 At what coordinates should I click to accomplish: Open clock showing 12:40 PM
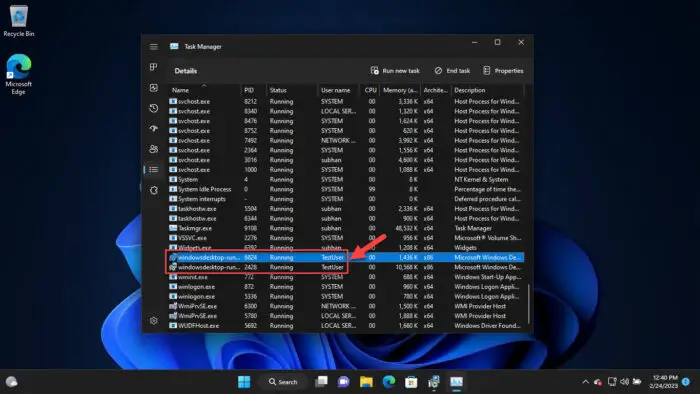click(663, 382)
